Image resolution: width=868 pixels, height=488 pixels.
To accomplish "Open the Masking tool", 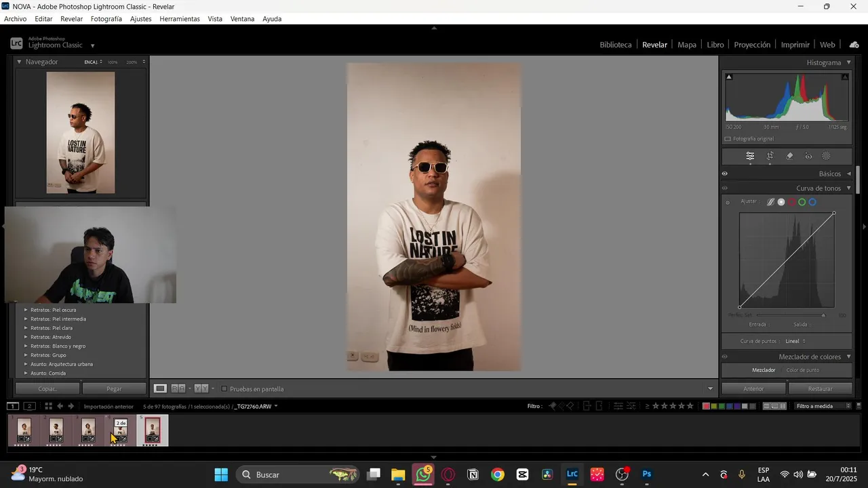I will pyautogui.click(x=826, y=156).
